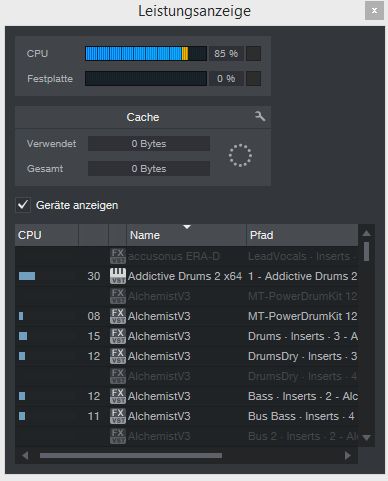Click the cache activity spinner indicator
The width and height of the screenshot is (388, 481).
point(240,156)
